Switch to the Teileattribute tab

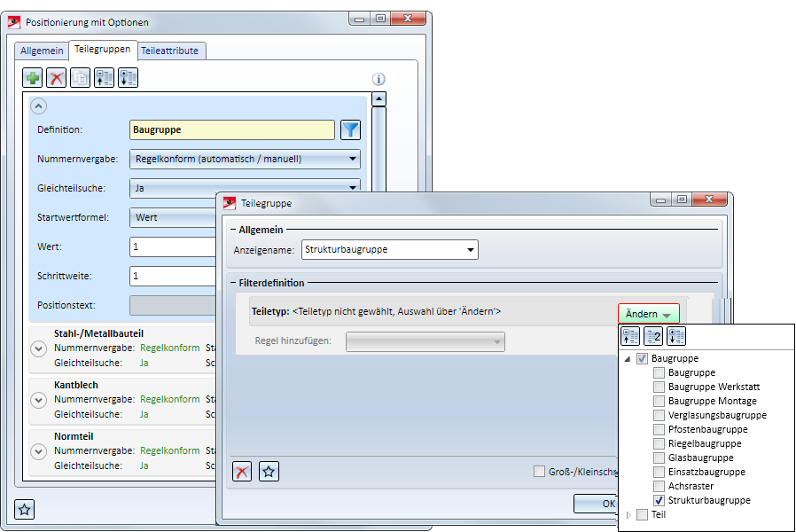point(169,51)
